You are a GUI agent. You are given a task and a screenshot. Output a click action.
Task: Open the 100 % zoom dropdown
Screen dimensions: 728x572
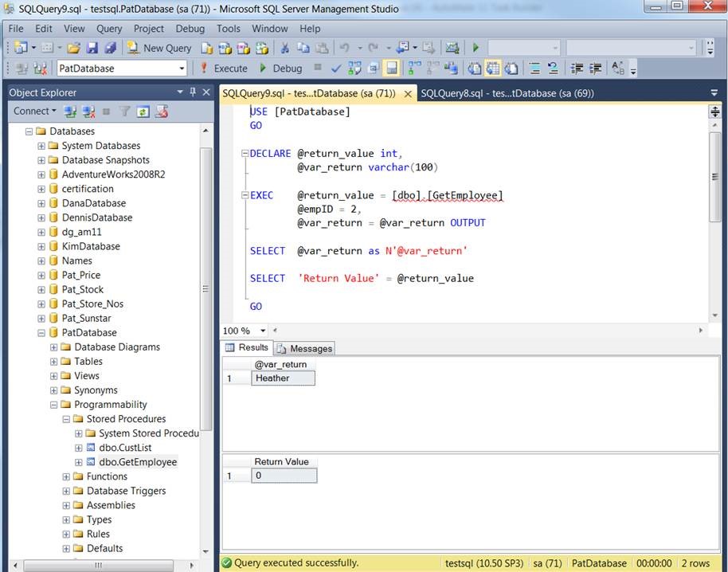(x=263, y=331)
